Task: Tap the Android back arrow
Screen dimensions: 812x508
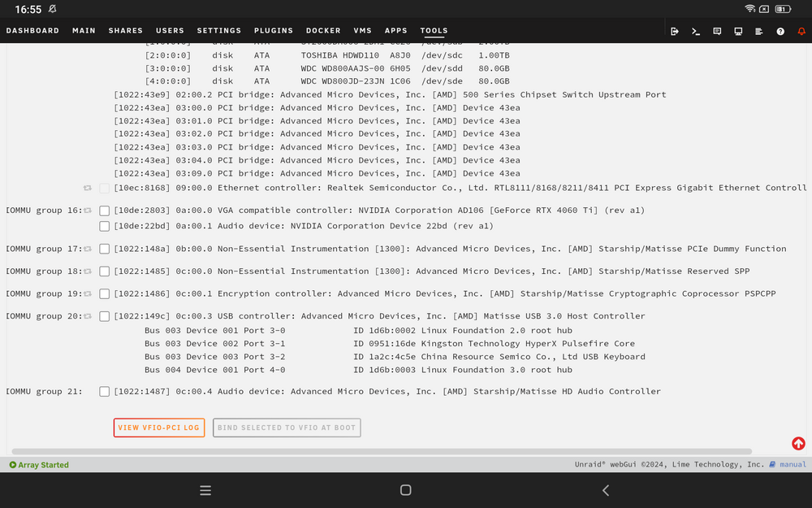Action: [606, 490]
